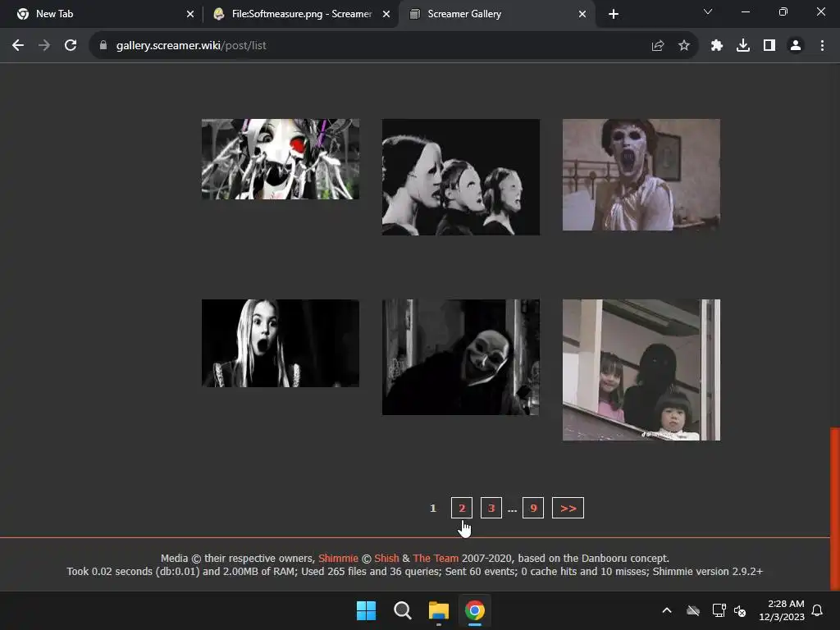Image resolution: width=840 pixels, height=630 pixels.
Task: Open the Chrome downloads panel
Action: point(743,46)
